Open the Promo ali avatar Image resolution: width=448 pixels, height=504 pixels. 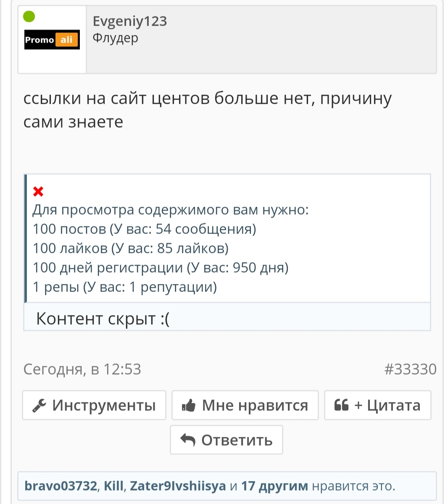[52, 40]
